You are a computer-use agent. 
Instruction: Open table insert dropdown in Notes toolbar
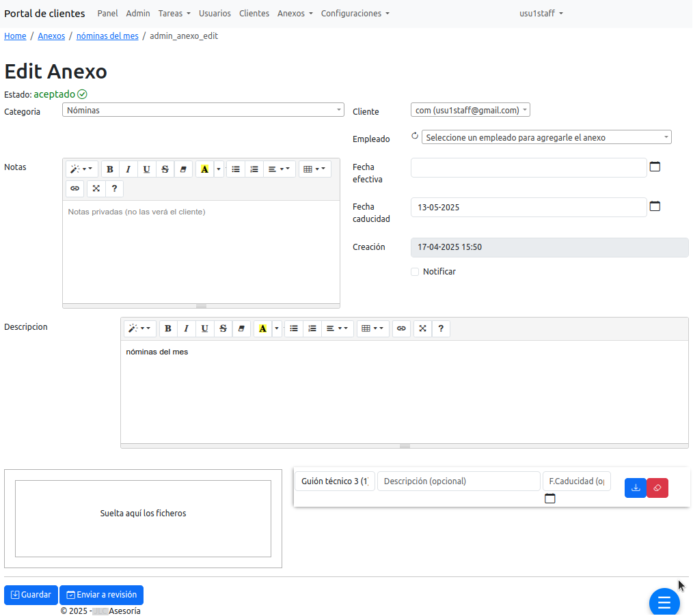pyautogui.click(x=314, y=169)
